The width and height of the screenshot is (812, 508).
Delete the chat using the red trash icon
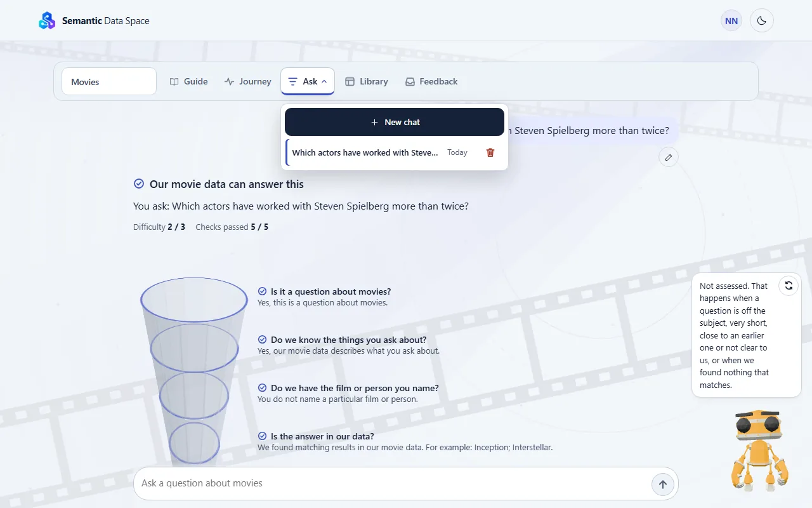pyautogui.click(x=490, y=152)
